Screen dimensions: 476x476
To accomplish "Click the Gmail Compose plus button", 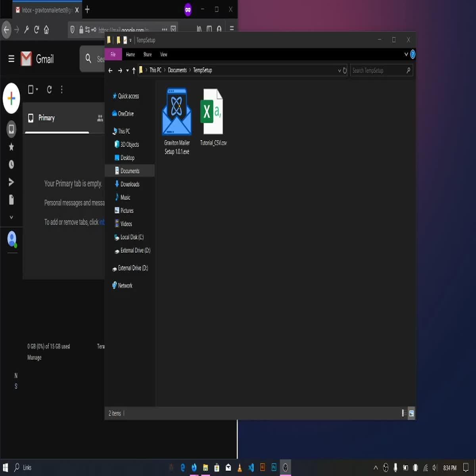I will (x=12, y=98).
